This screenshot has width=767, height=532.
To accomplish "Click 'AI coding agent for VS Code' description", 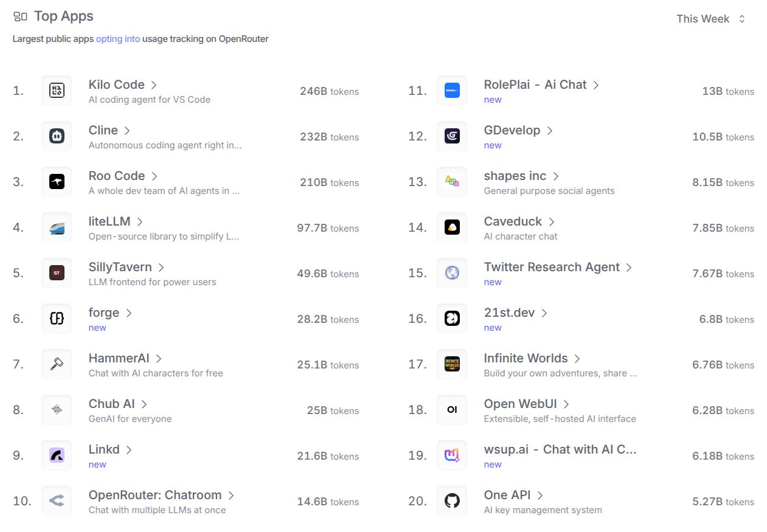I will 150,100.
